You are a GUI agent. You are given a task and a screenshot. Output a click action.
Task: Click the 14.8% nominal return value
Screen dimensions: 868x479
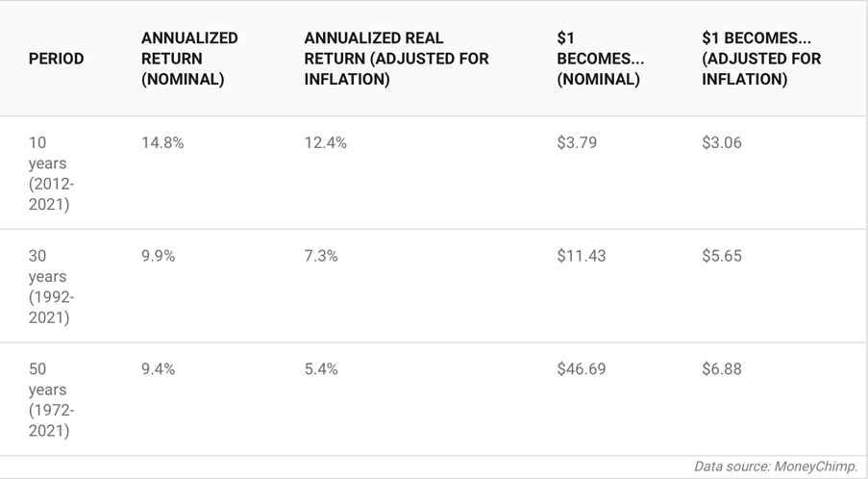click(x=162, y=143)
